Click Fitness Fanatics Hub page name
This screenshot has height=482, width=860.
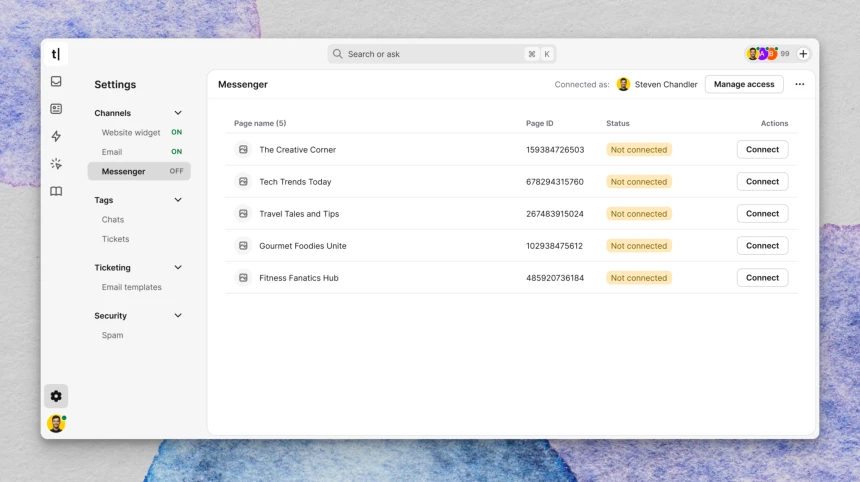coord(299,278)
